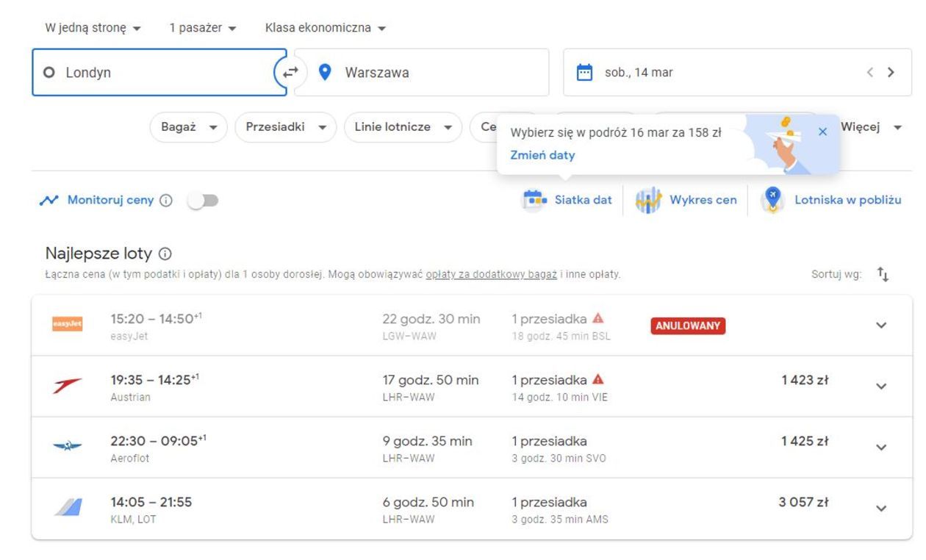Click the info icon beside Monitoruj ceny
This screenshot has width=926, height=560.
166,201
